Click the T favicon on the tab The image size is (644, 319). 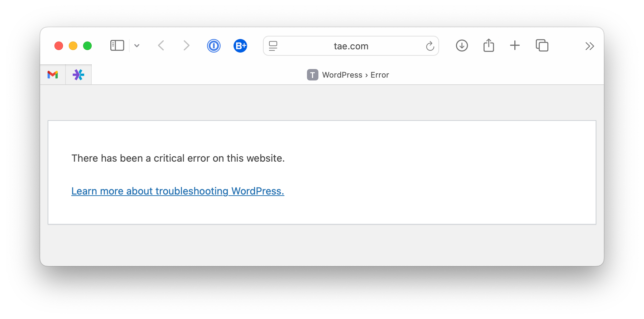pyautogui.click(x=312, y=75)
